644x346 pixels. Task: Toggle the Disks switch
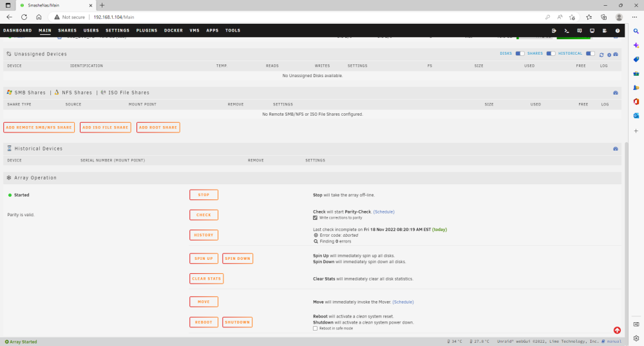520,54
